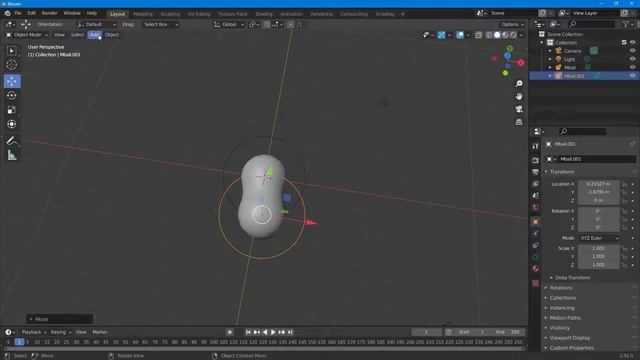Screen dimensions: 640x360
Task: Open the Select Box drag dropdown
Action: click(161, 24)
